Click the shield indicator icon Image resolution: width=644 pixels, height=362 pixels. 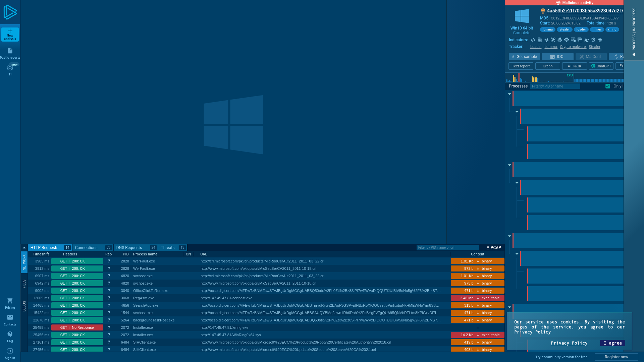click(593, 40)
